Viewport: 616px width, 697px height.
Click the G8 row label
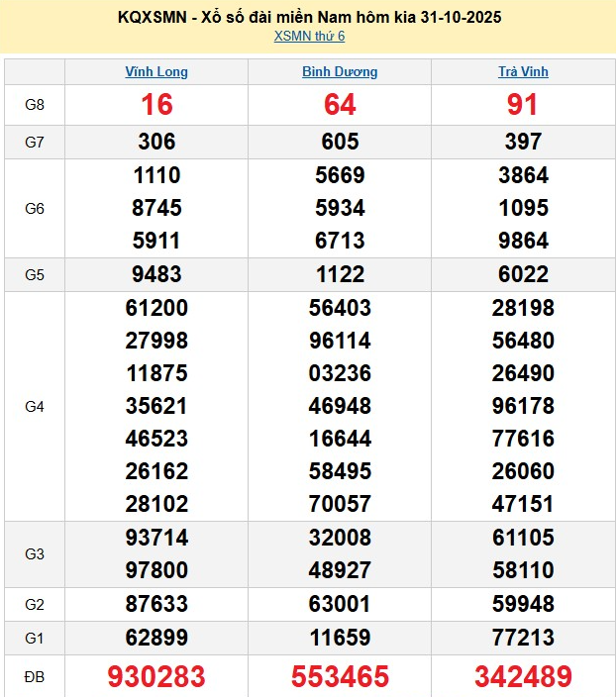click(35, 105)
